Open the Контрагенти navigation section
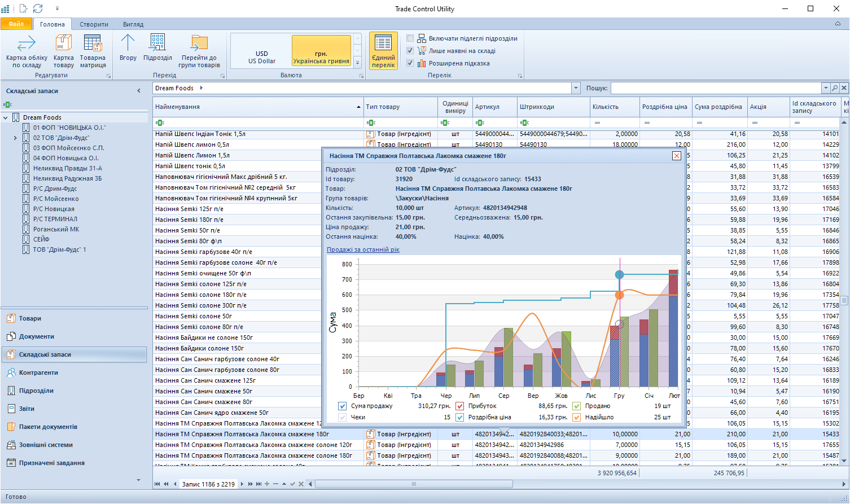Image resolution: width=850 pixels, height=504 pixels. [x=74, y=372]
